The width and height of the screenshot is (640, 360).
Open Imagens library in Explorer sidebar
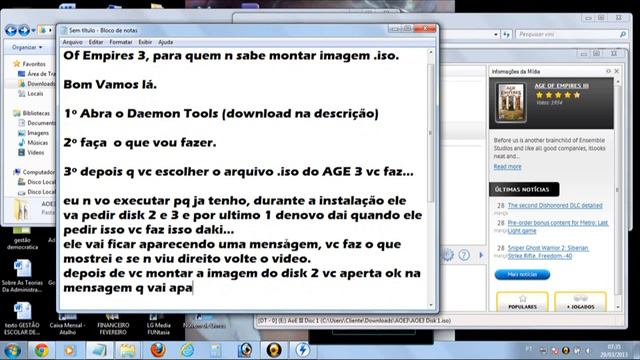[x=33, y=133]
